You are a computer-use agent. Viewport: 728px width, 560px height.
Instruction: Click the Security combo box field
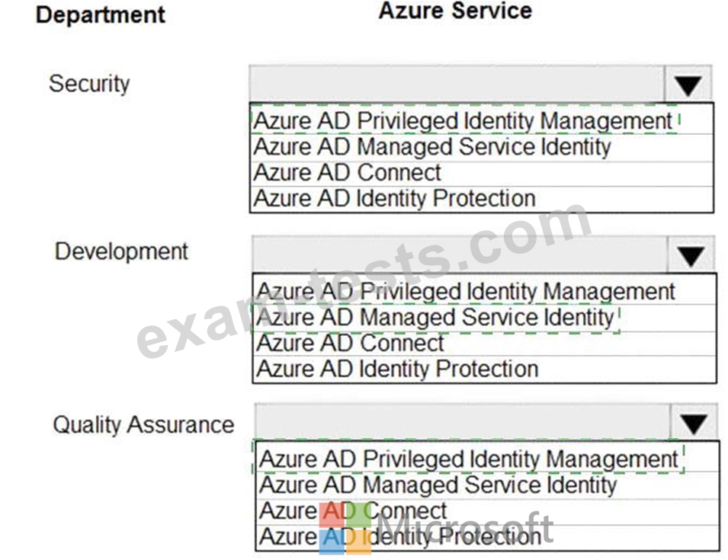pos(457,84)
